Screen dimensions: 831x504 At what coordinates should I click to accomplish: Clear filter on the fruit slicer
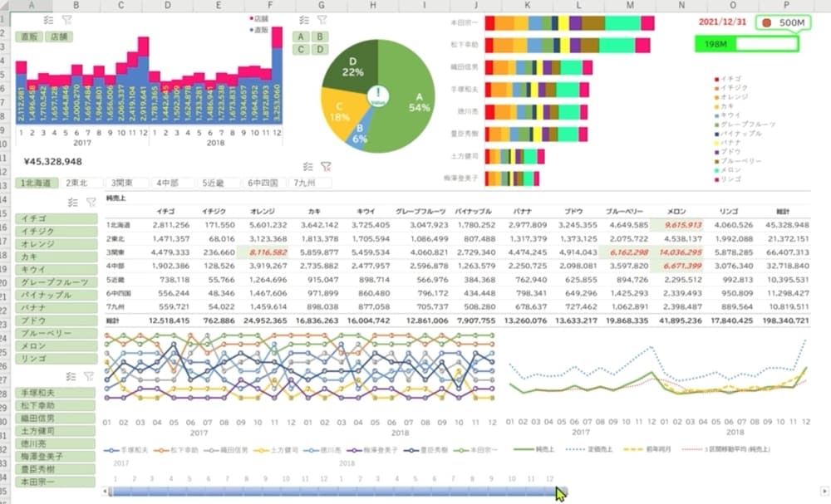91,203
